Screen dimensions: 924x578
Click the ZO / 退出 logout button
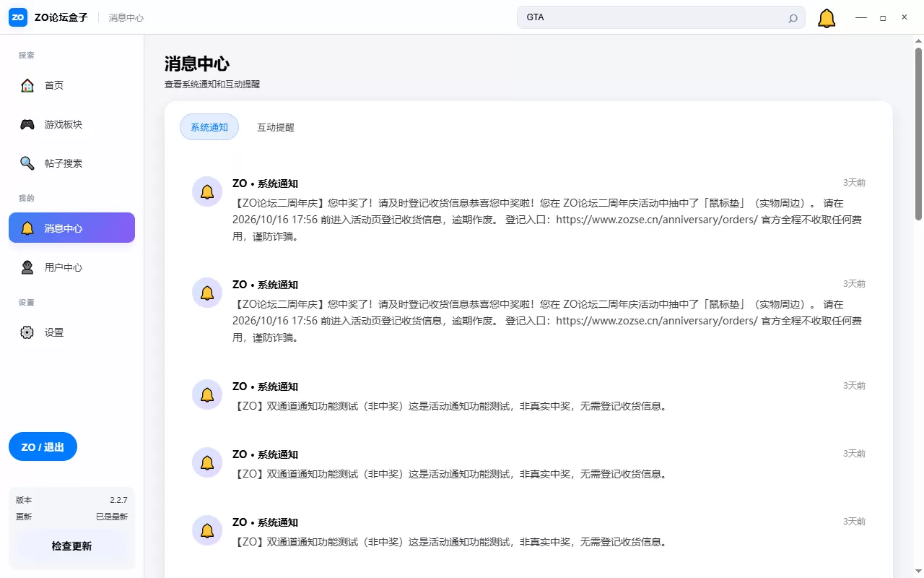[x=43, y=447]
